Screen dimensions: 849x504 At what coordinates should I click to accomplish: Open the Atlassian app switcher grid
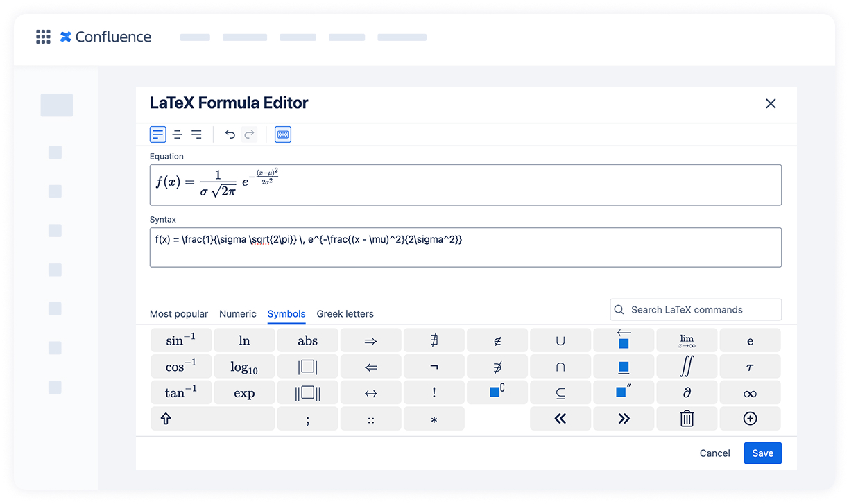point(43,37)
